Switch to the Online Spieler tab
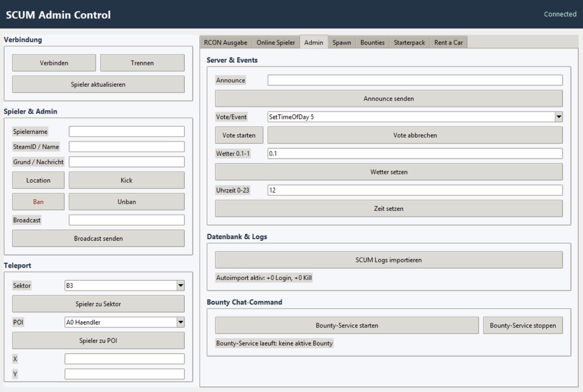This screenshot has height=392, width=583. 276,42
